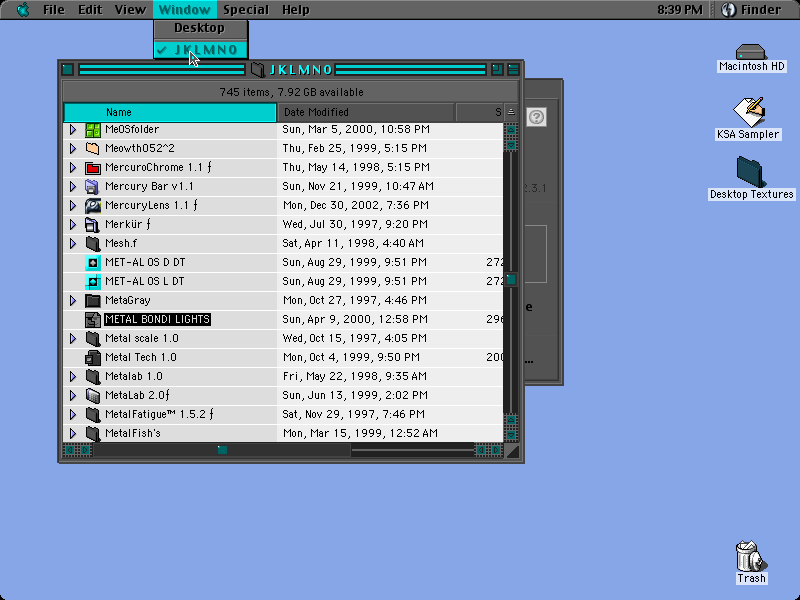Image resolution: width=800 pixels, height=600 pixels.
Task: Click the horizontal scroll right arrow at the far right
Action: [496, 450]
